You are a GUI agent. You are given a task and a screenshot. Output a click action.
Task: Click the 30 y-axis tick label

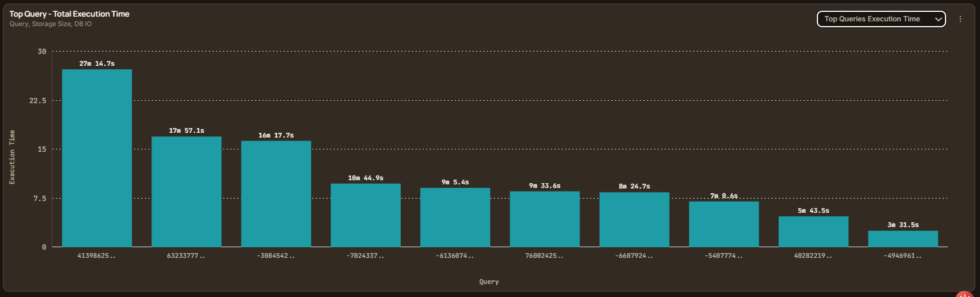tap(42, 52)
